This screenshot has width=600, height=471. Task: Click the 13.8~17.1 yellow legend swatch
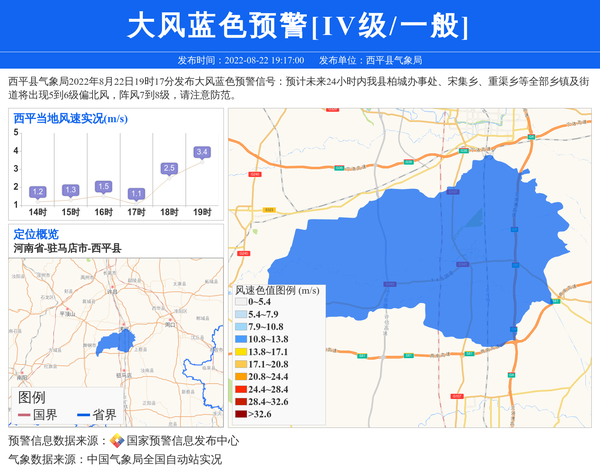(x=241, y=352)
